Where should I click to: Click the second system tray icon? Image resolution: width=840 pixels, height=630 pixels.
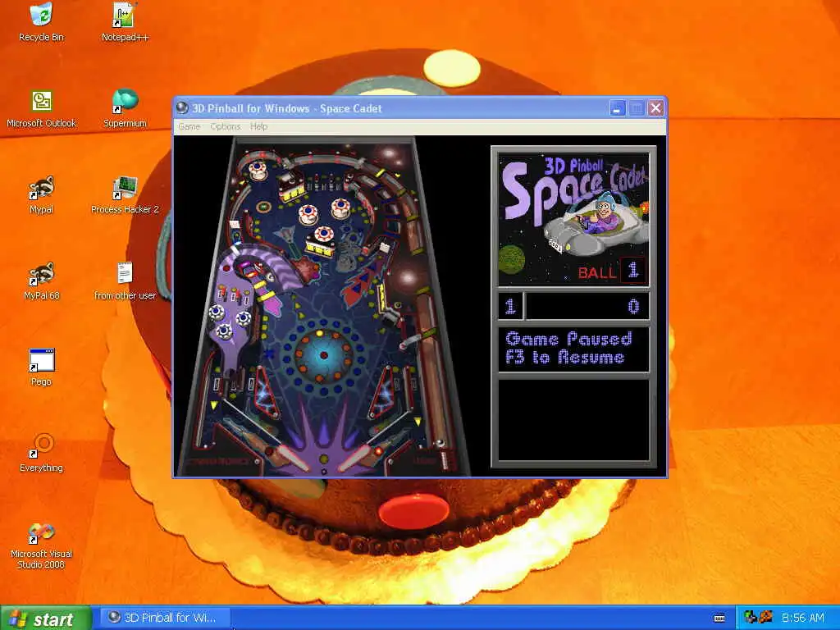click(x=766, y=618)
